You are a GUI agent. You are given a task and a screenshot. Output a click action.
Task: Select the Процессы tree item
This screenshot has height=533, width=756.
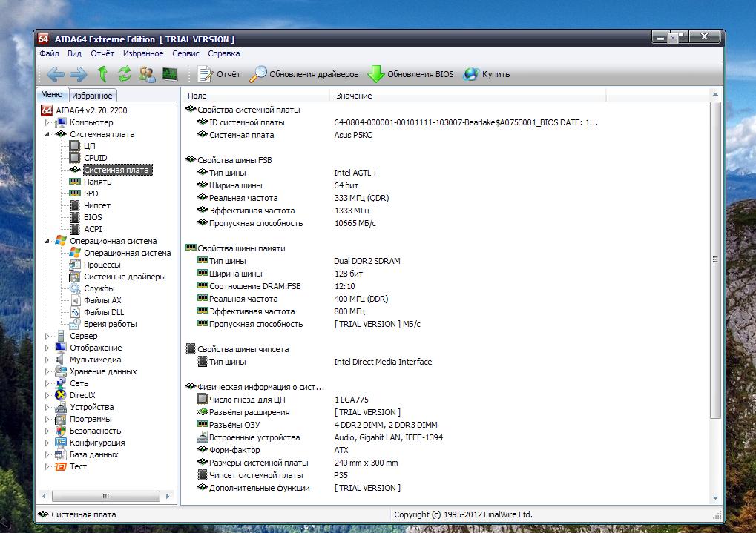[x=102, y=265]
